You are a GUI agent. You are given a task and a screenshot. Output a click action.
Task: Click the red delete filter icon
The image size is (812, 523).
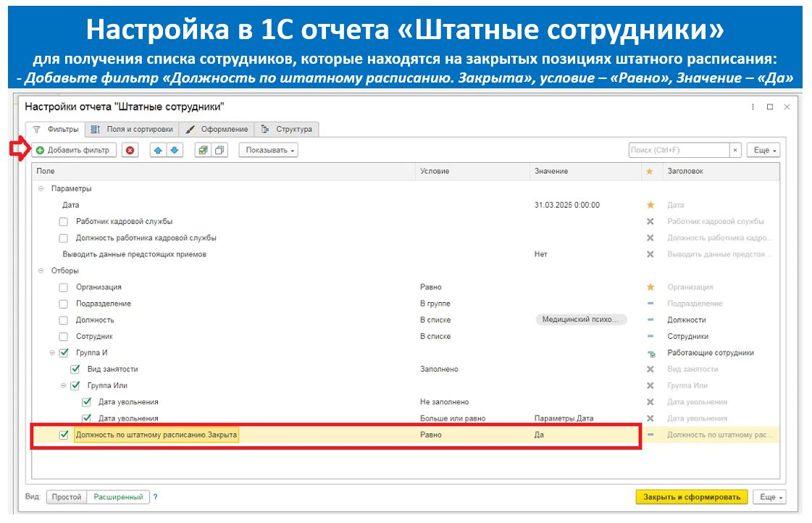pyautogui.click(x=130, y=150)
